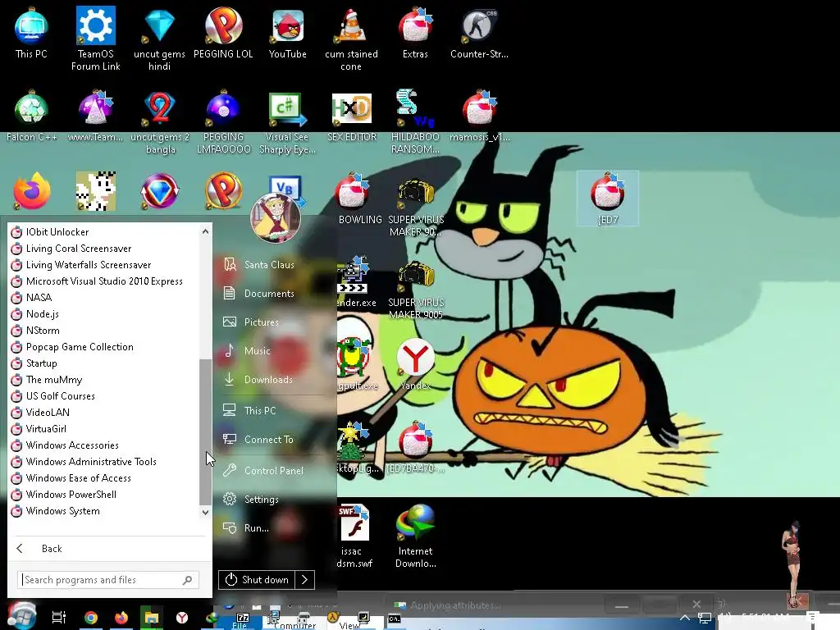
Task: Open the Extras desktop icon
Action: coord(415,33)
